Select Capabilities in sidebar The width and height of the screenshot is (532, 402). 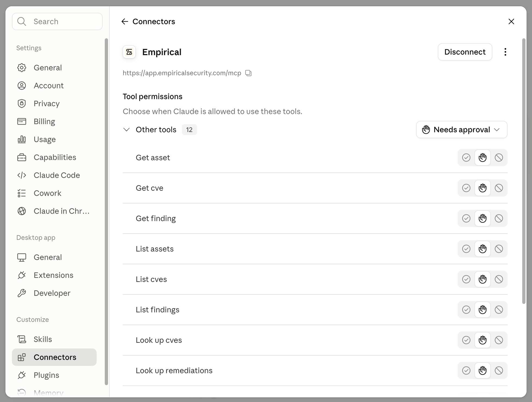(54, 157)
